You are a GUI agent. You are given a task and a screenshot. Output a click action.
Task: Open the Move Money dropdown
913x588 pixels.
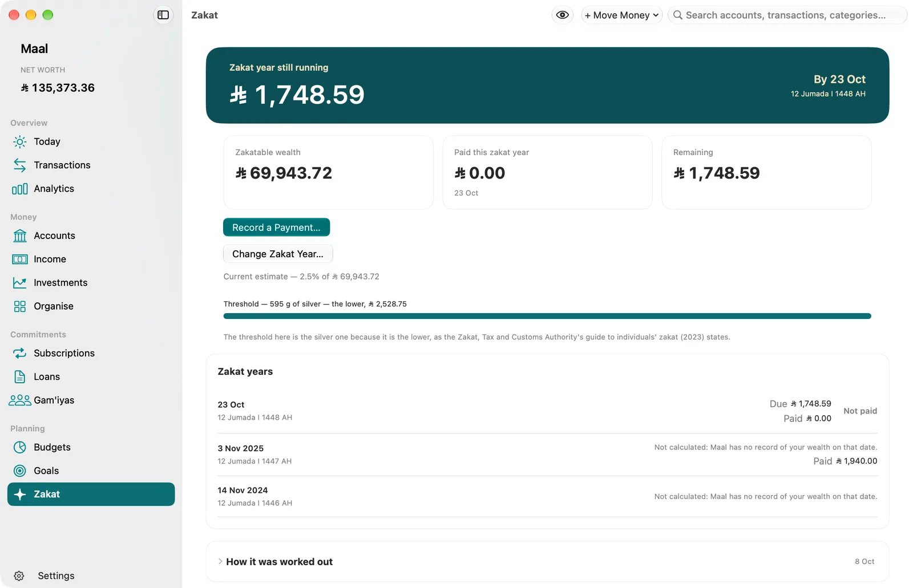(x=621, y=15)
